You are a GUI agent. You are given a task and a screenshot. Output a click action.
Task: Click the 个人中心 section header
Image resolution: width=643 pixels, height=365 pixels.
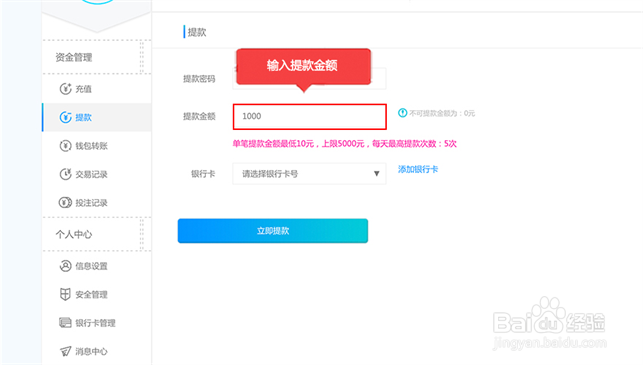click(x=74, y=234)
